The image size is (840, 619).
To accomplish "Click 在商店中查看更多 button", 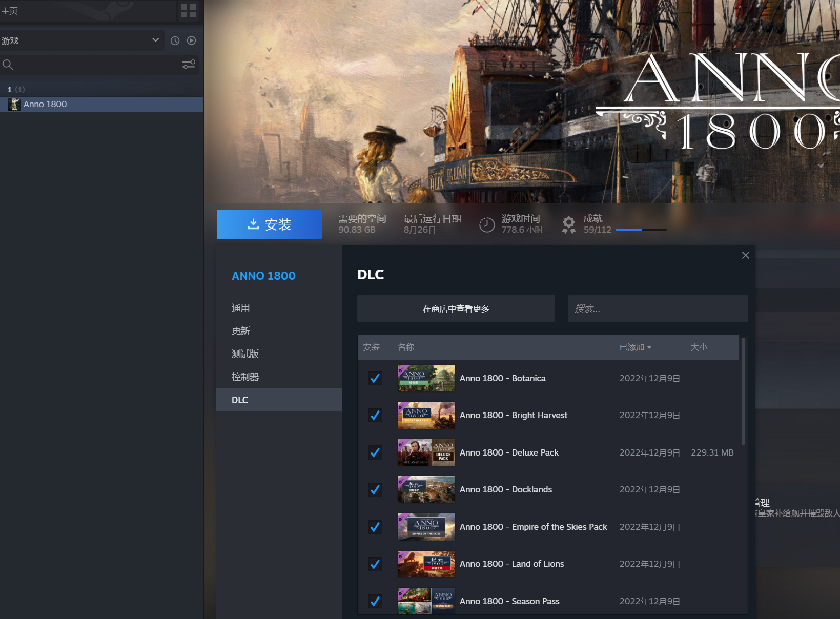I will pos(456,308).
